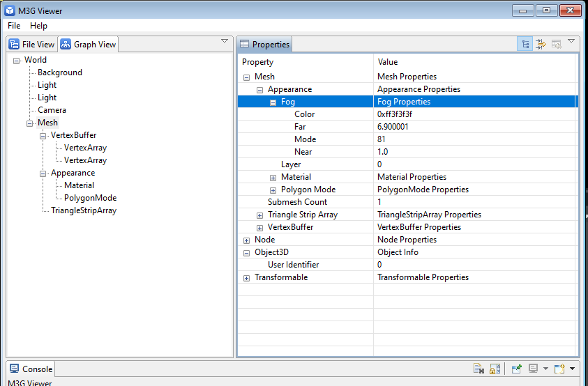Expand the Node property category
The width and height of the screenshot is (588, 386).
246,240
